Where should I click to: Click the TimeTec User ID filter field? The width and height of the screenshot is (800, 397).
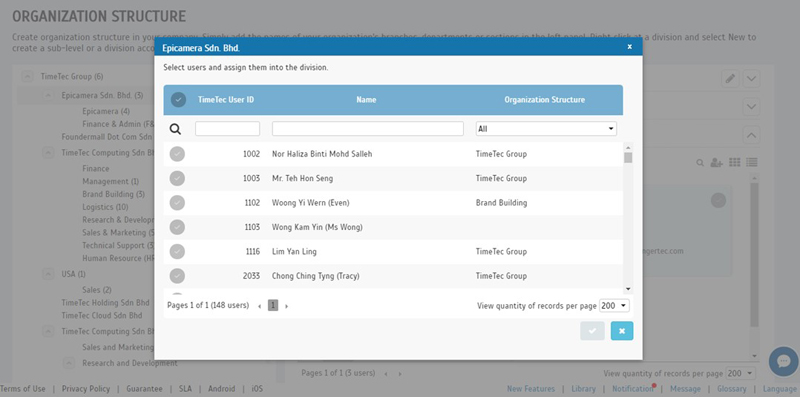tap(228, 129)
